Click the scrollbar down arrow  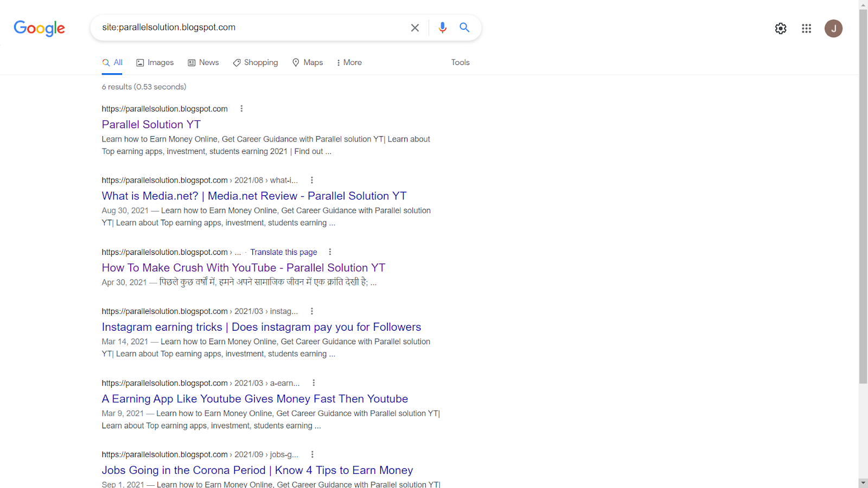click(863, 483)
